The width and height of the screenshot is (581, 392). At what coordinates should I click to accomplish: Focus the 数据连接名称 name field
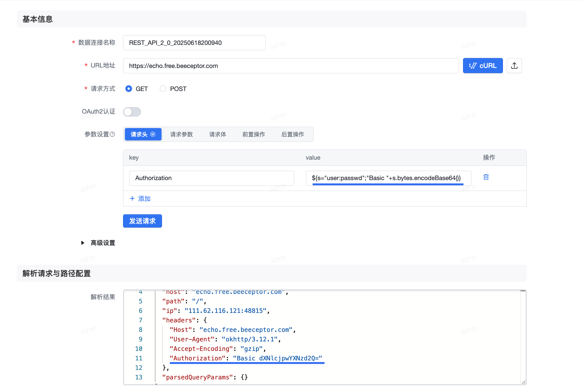pyautogui.click(x=194, y=43)
